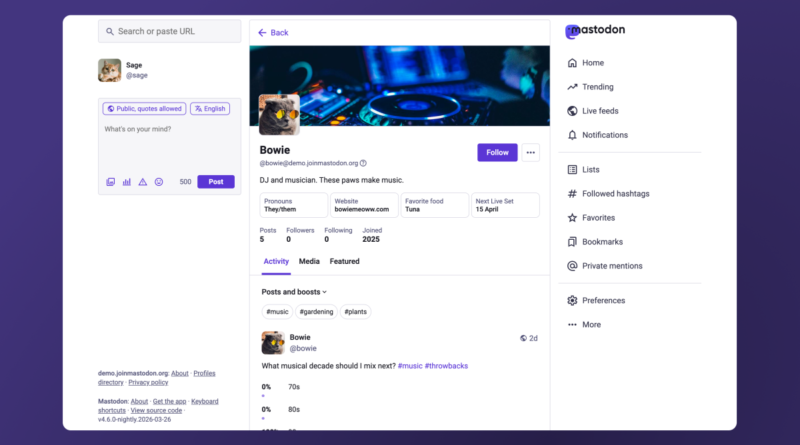Open Preferences
This screenshot has width=800, height=445.
point(596,300)
